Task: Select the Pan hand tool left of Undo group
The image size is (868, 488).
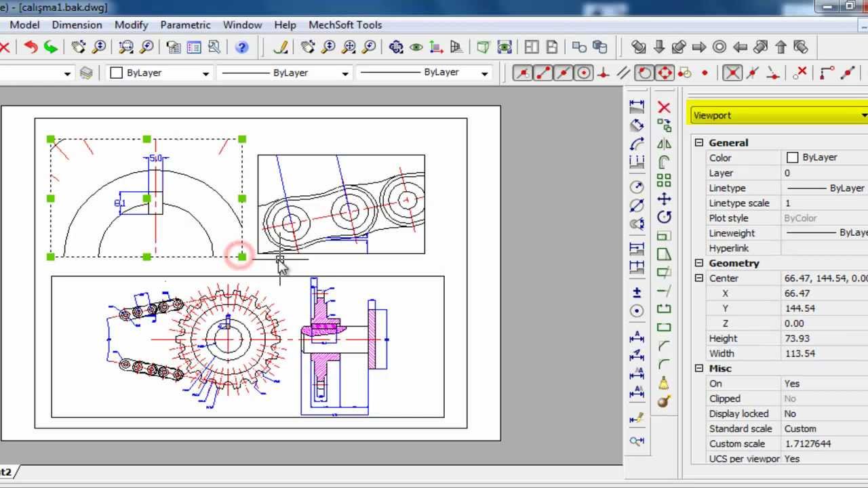Action: (79, 47)
